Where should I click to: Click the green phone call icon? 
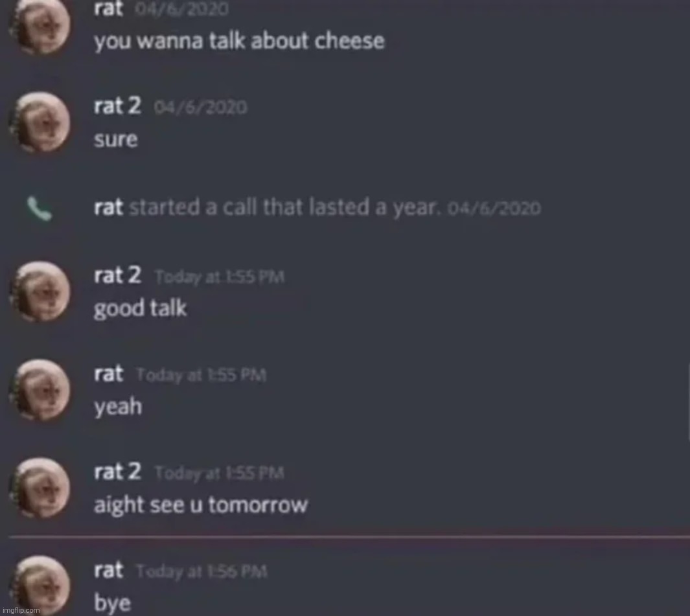click(x=39, y=209)
